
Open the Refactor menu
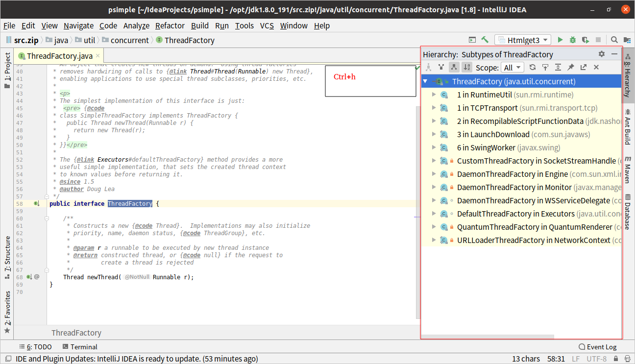(x=170, y=26)
